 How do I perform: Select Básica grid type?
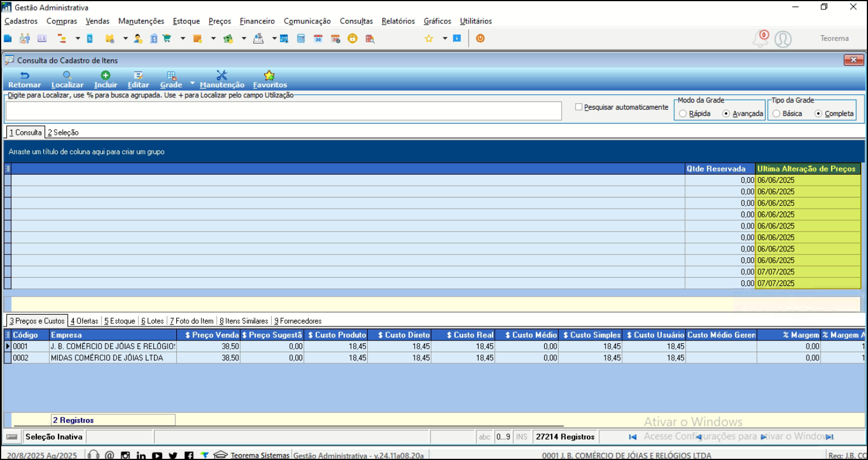(x=776, y=114)
